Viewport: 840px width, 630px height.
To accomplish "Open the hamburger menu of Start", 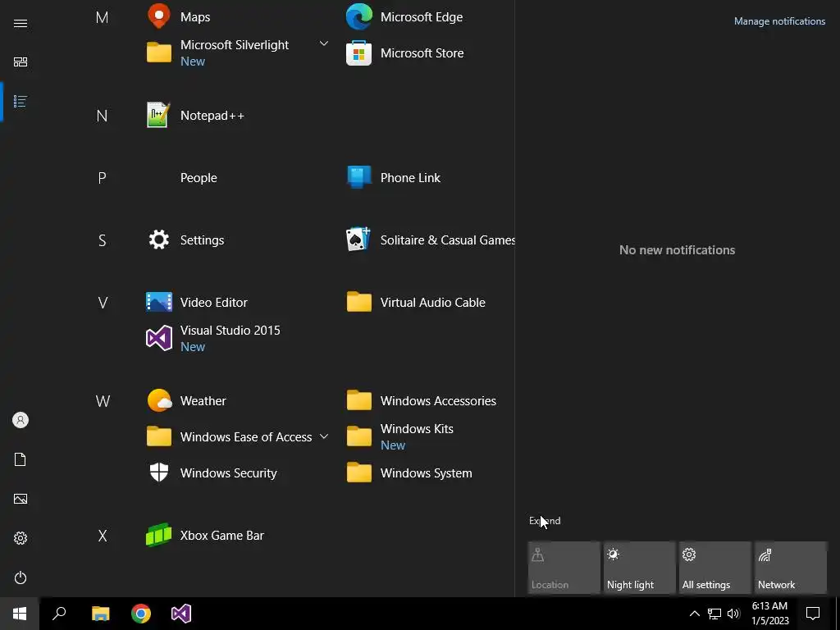I will tap(21, 23).
